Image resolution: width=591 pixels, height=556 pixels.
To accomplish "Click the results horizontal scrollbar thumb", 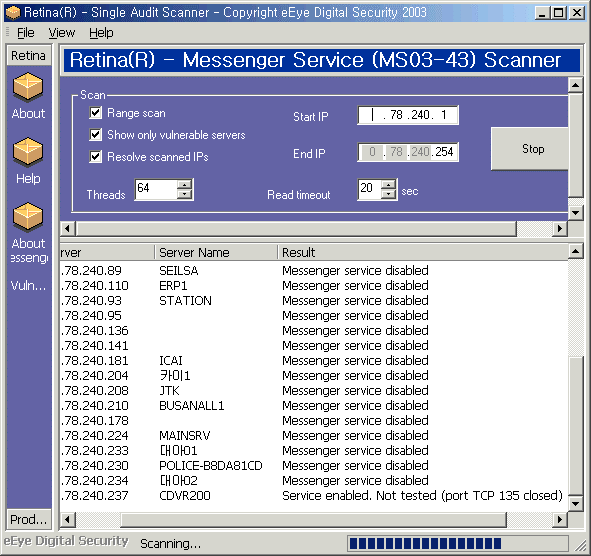I will [x=314, y=519].
